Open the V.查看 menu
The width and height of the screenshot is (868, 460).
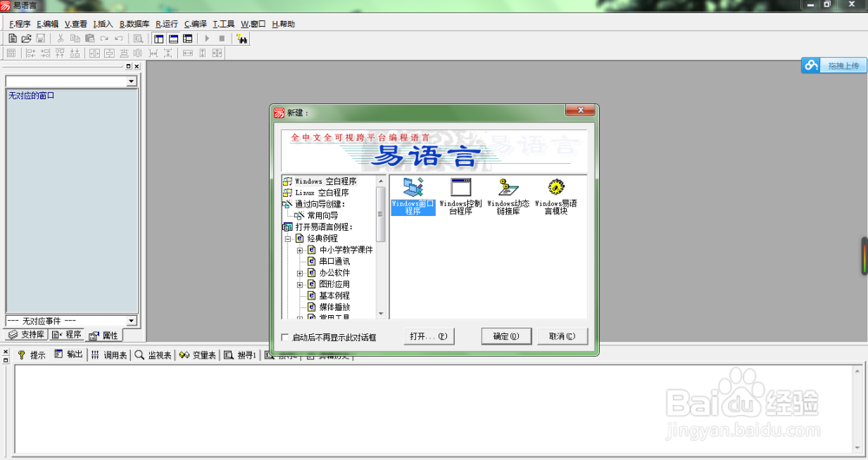point(76,23)
